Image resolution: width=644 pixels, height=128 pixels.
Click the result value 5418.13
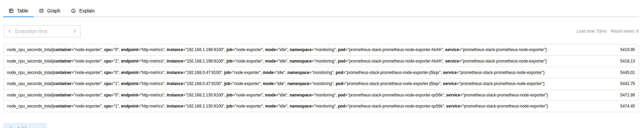click(x=628, y=61)
